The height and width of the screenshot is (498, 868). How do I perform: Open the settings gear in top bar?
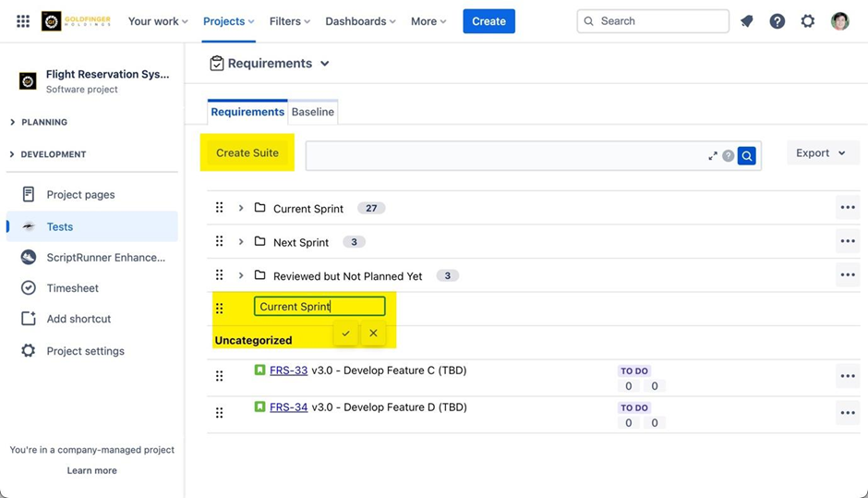tap(808, 21)
